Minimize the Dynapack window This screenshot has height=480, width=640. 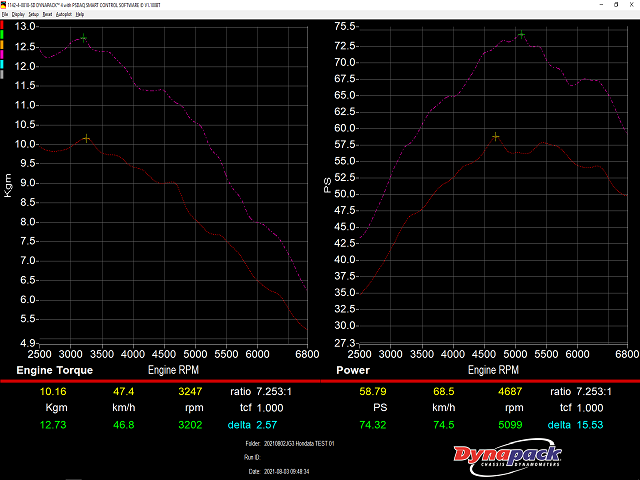click(x=601, y=4)
